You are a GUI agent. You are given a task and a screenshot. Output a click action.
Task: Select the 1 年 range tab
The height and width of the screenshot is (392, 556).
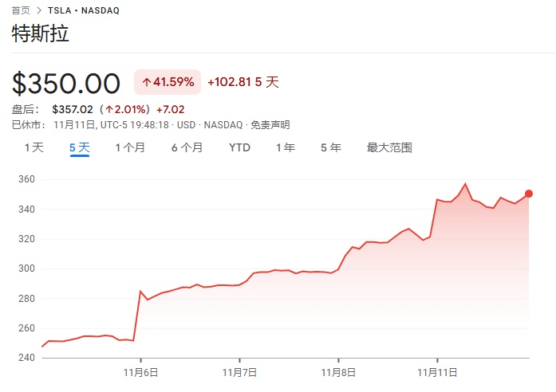coord(285,147)
